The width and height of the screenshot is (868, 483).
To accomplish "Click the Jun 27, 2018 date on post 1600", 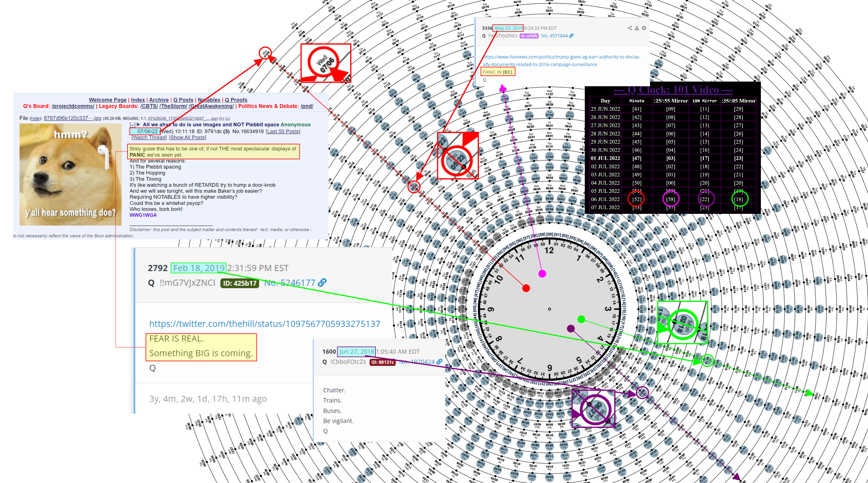I will coord(357,351).
